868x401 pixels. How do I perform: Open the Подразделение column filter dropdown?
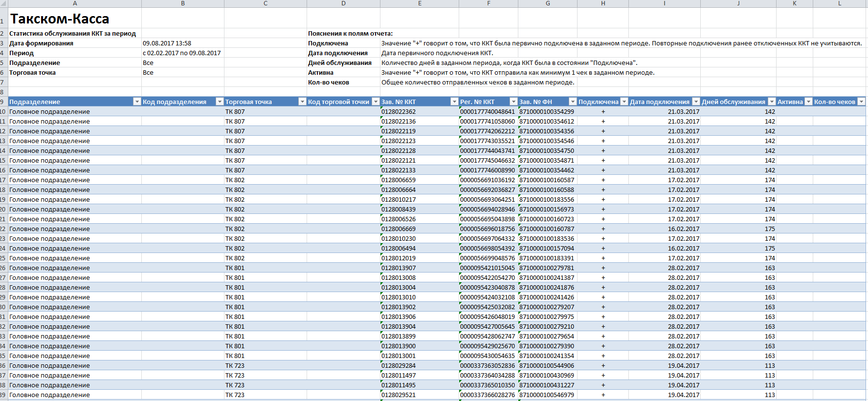click(x=137, y=102)
